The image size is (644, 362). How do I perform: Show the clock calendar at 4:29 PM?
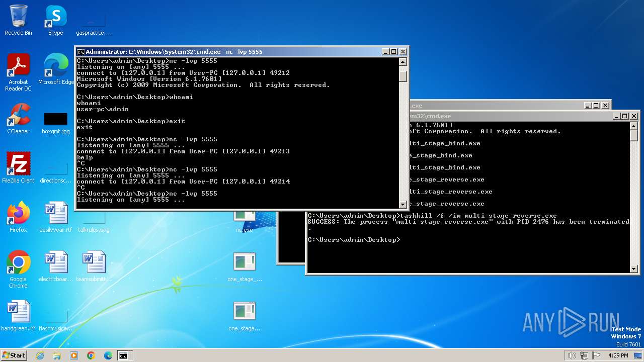click(618, 355)
